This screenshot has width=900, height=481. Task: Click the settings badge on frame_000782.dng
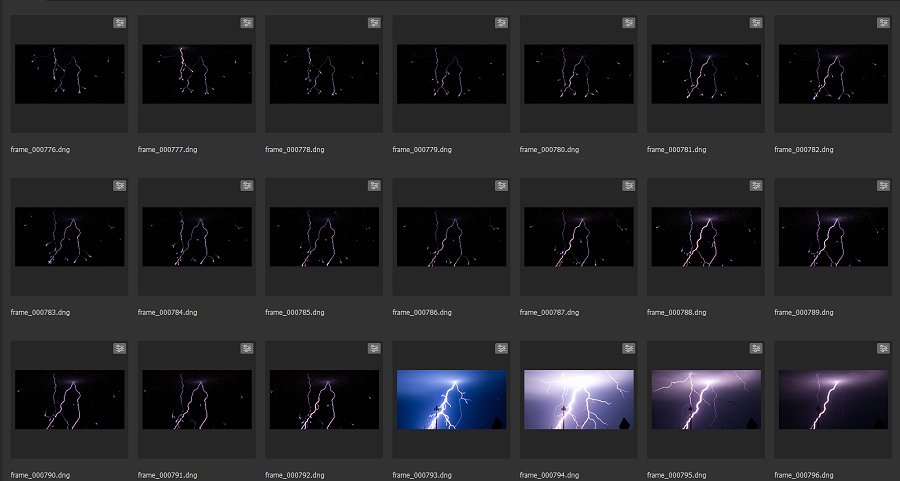coord(884,23)
